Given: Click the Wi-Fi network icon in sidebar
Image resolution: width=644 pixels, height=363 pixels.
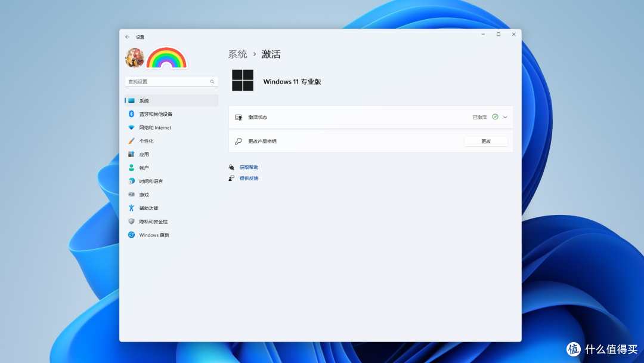Looking at the screenshot, I should (131, 127).
